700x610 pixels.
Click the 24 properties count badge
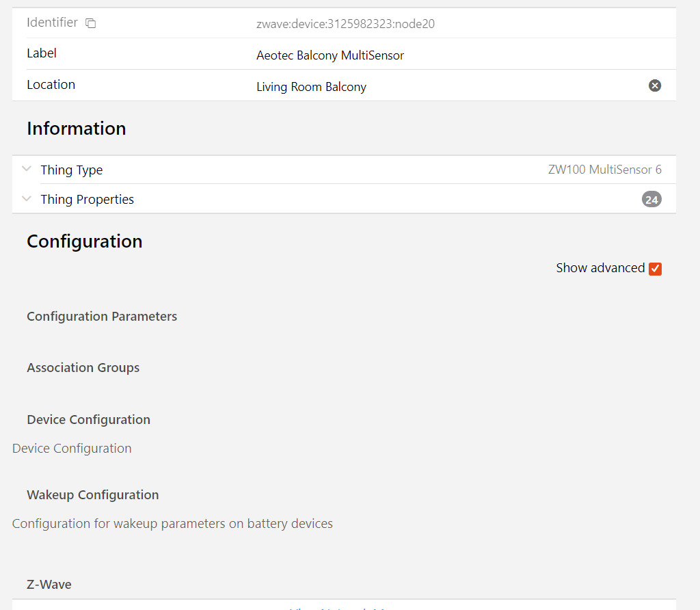pyautogui.click(x=651, y=200)
